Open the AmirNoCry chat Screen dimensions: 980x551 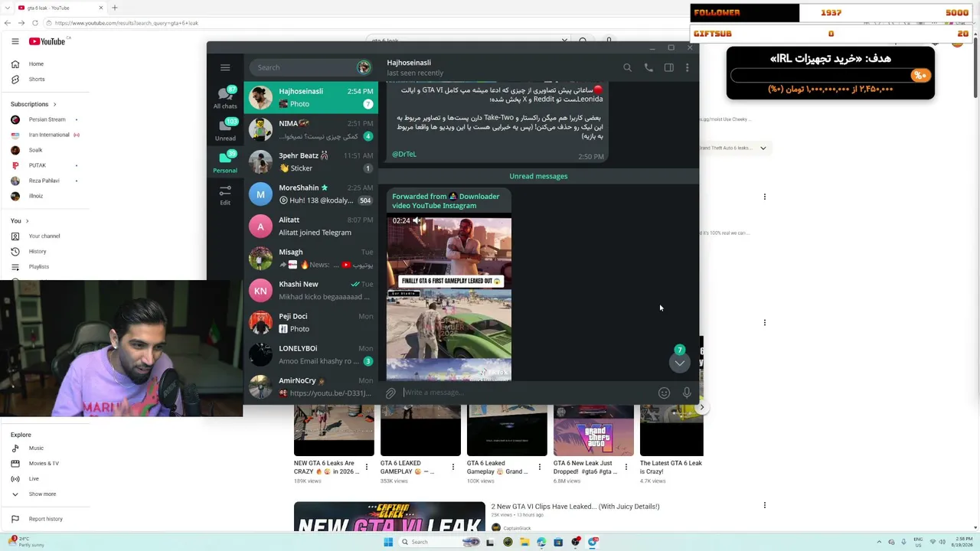click(x=311, y=386)
